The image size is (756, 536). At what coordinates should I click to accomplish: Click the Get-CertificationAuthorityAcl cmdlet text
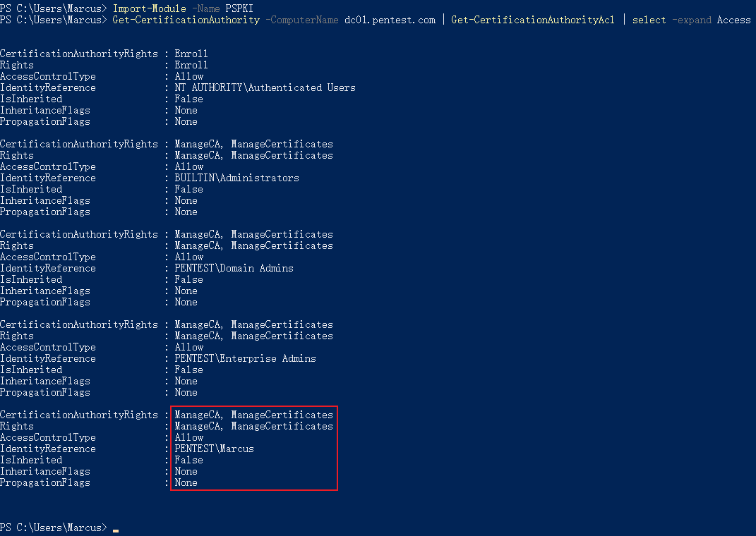pyautogui.click(x=533, y=20)
